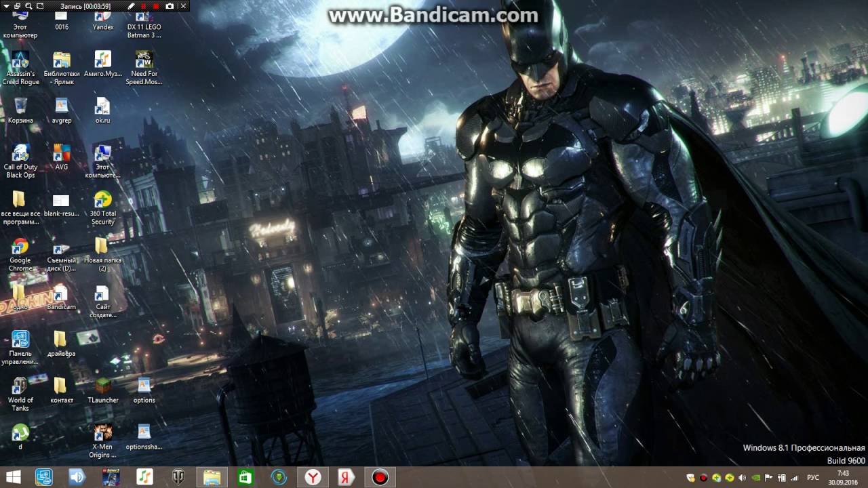868x488 pixels.
Task: Open World of Tanks from the taskbar
Action: [178, 477]
